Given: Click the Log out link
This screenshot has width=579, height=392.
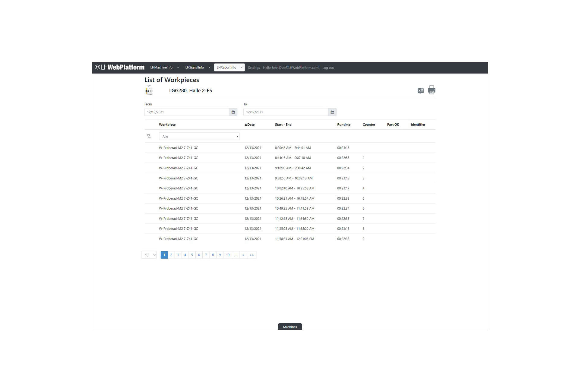Looking at the screenshot, I should [328, 68].
